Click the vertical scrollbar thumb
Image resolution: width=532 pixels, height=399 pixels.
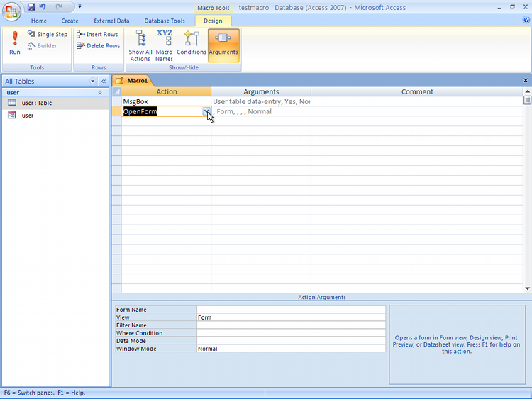(527, 101)
